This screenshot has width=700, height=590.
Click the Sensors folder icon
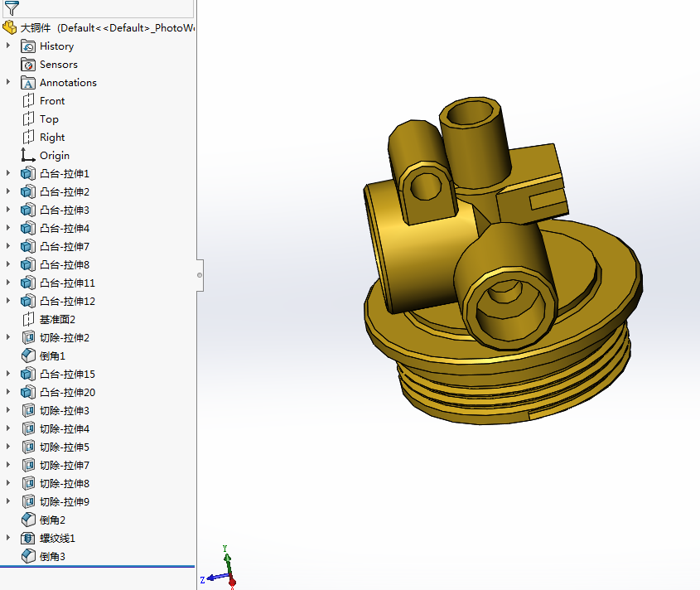click(x=28, y=65)
